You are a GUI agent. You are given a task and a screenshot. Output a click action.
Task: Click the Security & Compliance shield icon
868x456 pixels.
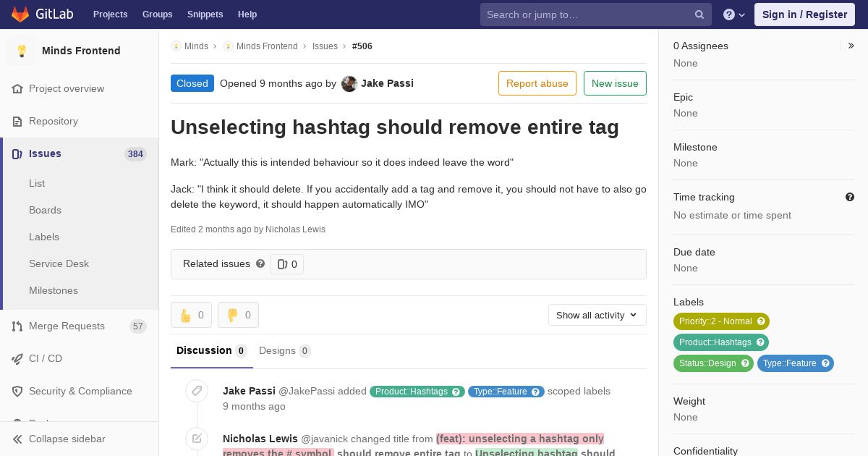(17, 391)
